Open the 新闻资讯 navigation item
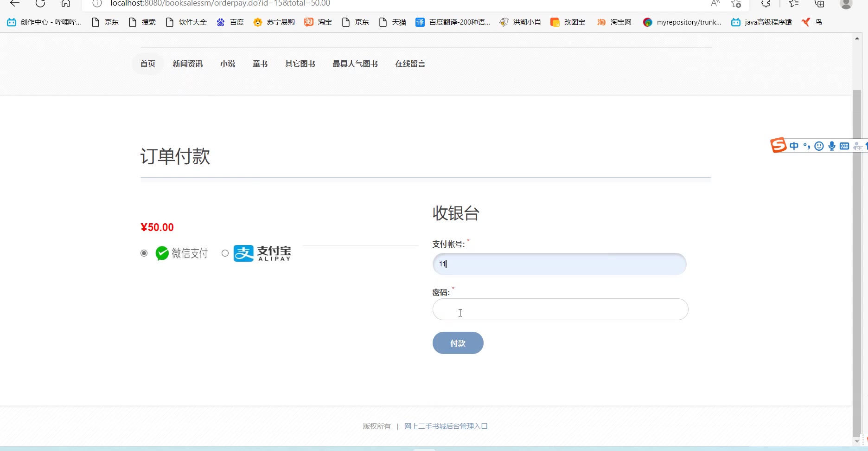868x451 pixels. [188, 64]
